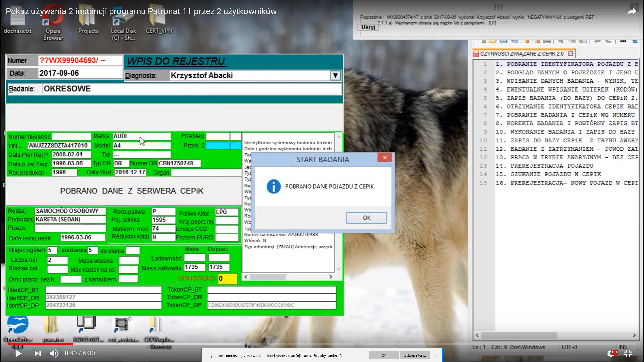The image size is (644, 362).
Task: Click OK in START BADANIA dialog
Action: click(x=366, y=218)
